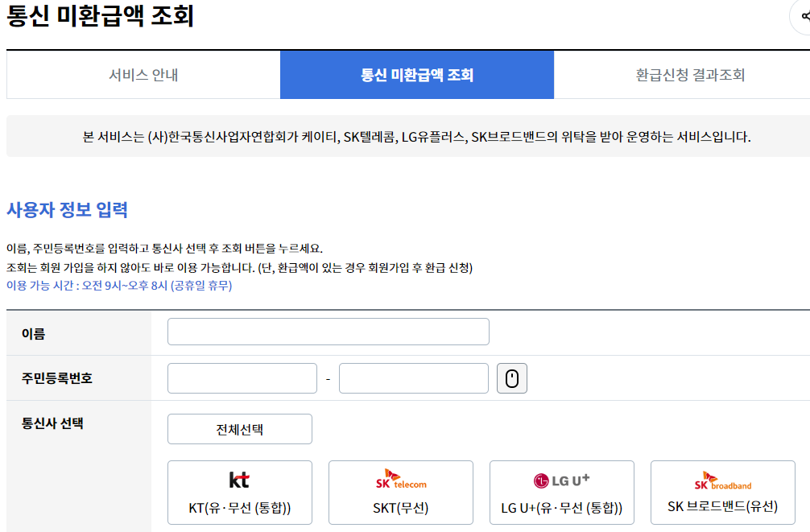Open the mouse input tool beside 주민등록번호
The width and height of the screenshot is (810, 532).
[512, 377]
